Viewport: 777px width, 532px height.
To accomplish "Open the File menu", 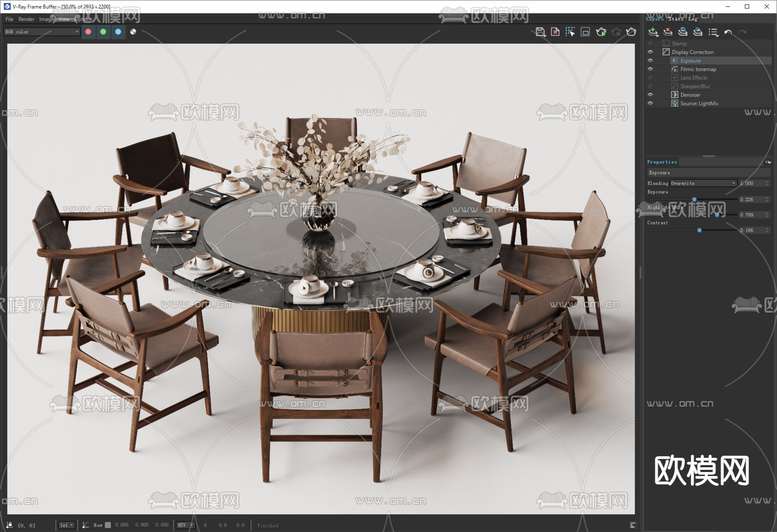I will (x=9, y=19).
